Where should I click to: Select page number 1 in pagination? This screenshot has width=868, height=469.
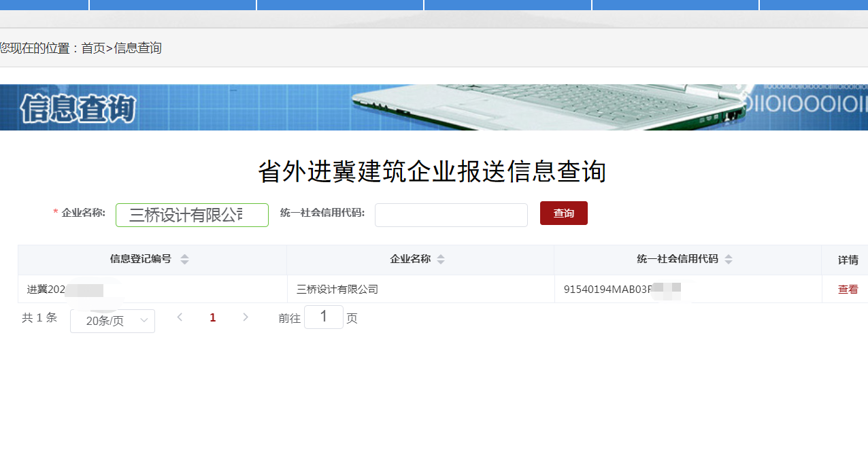213,317
